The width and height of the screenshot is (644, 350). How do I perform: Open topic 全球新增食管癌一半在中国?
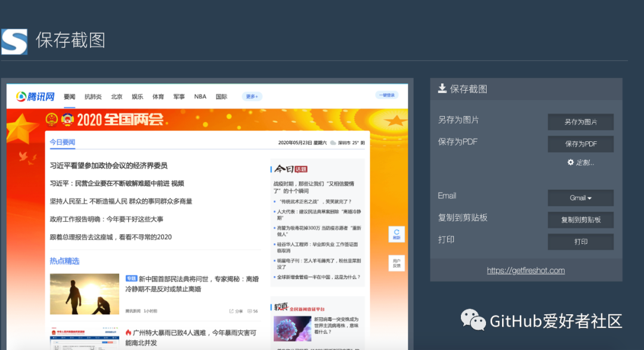[318, 277]
